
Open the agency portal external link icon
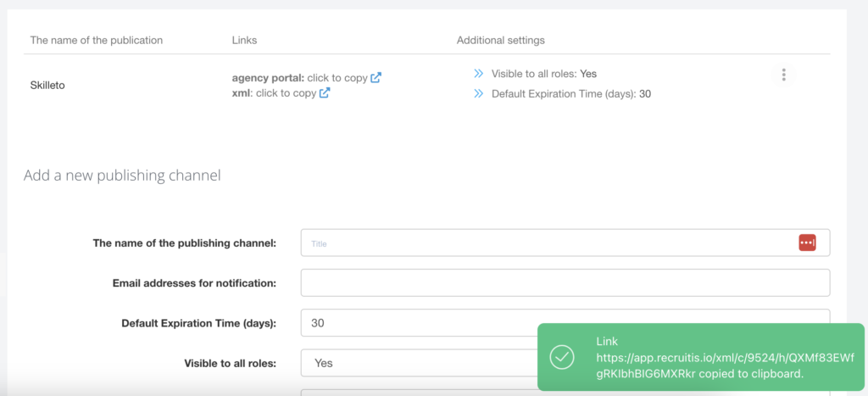point(376,78)
